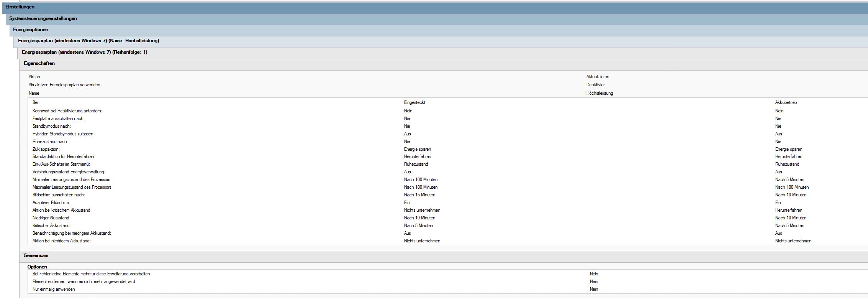Click 'Benachrichtigung bei niedrigem Akkustand:' label
The width and height of the screenshot is (868, 298).
(x=72, y=233)
